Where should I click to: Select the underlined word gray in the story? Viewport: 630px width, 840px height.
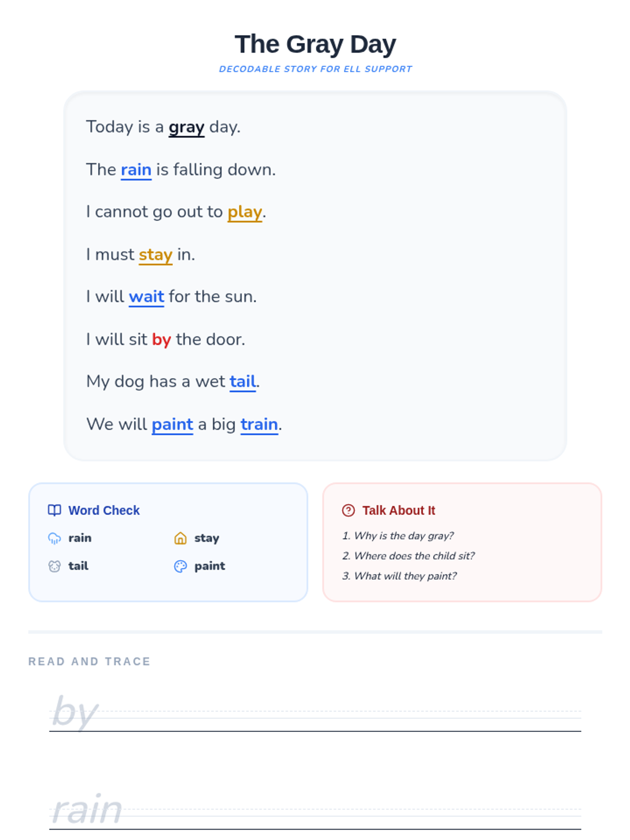[x=186, y=127]
